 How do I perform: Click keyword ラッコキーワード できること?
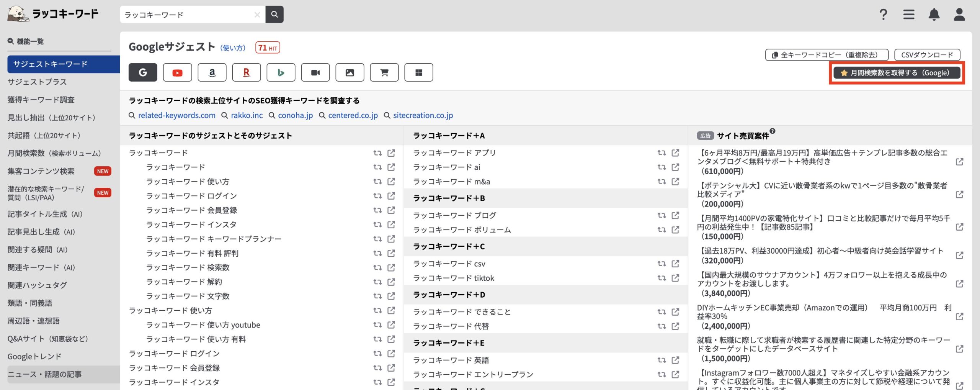[462, 312]
